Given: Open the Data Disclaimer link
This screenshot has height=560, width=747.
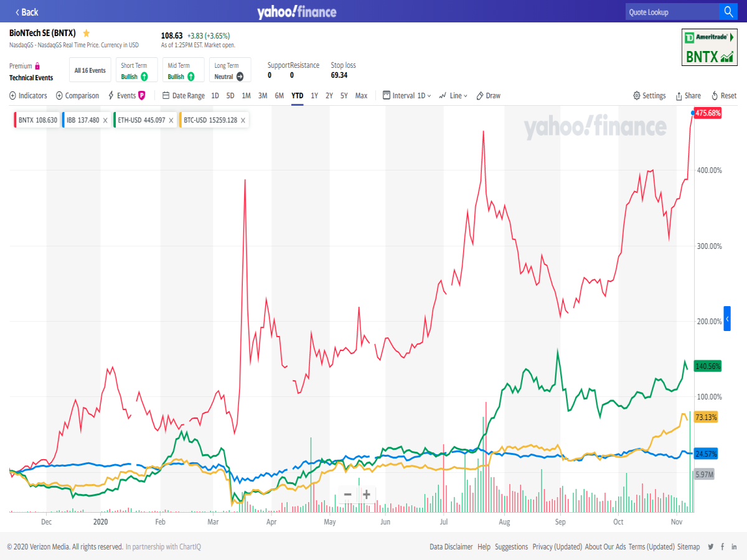Looking at the screenshot, I should click(451, 547).
